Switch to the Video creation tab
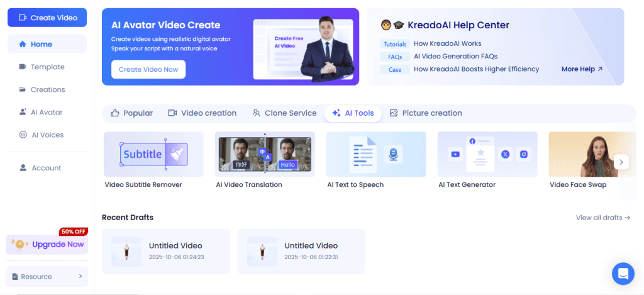Image resolution: width=644 pixels, height=295 pixels. (203, 113)
